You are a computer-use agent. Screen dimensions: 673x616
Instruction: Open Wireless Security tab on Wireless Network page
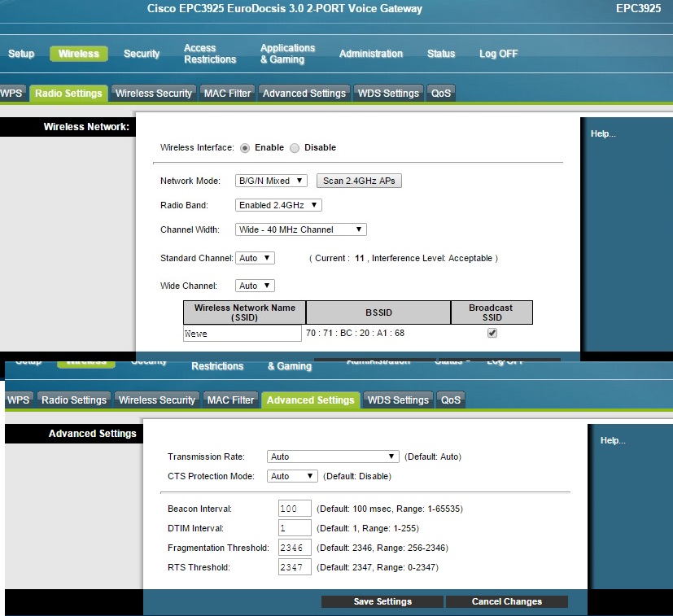[x=154, y=93]
